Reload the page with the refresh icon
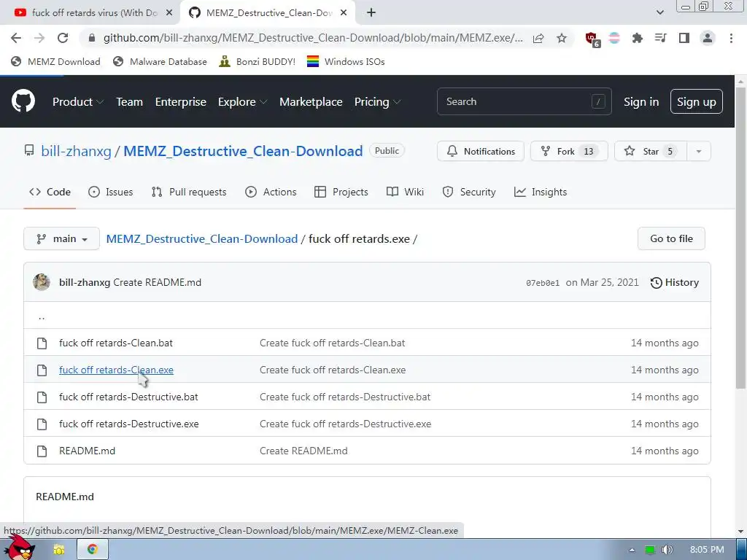747x560 pixels. click(x=63, y=38)
